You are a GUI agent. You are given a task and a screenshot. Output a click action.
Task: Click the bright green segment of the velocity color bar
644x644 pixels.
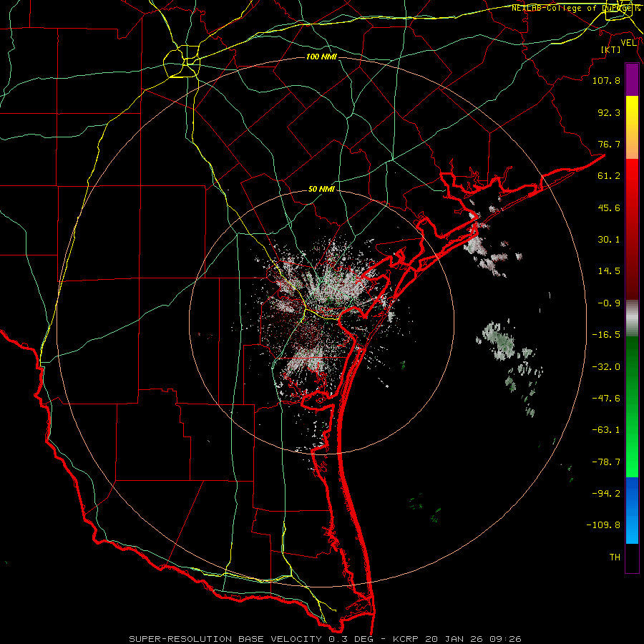point(632,406)
